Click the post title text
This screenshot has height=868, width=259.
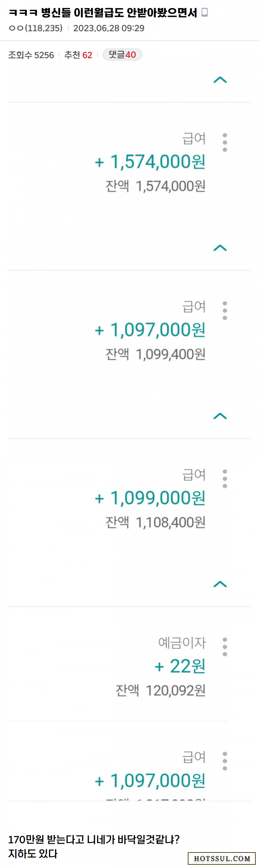[103, 13]
